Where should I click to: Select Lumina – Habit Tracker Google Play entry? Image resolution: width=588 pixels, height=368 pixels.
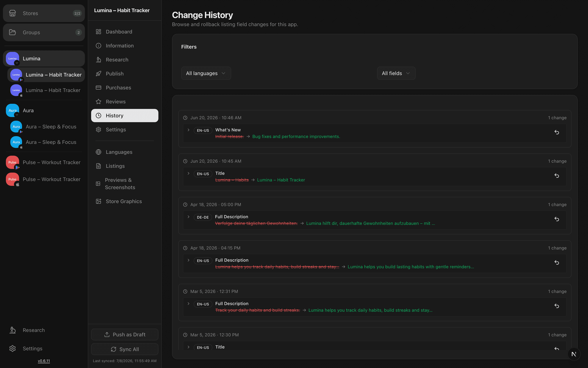46,75
